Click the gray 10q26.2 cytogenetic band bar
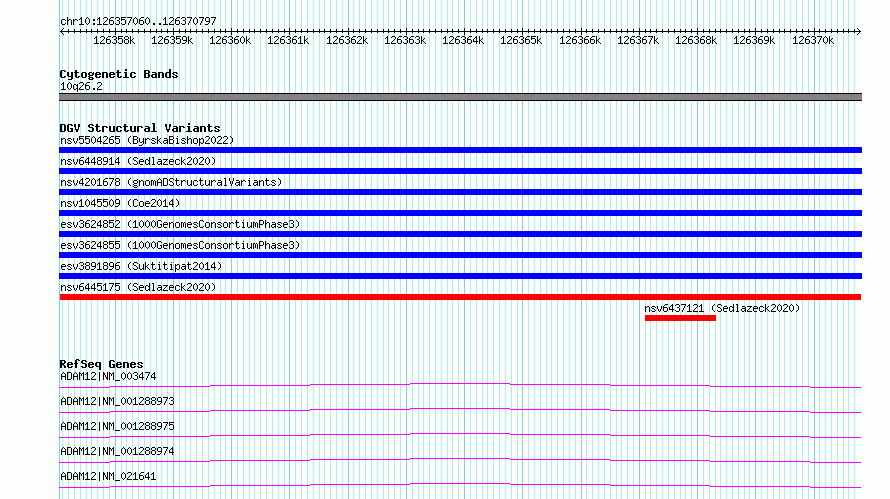The image size is (890, 499). [x=460, y=97]
